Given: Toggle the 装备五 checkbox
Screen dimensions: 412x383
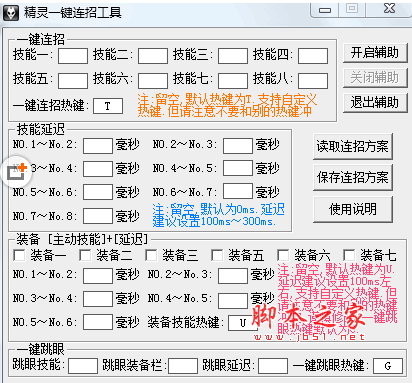Looking at the screenshot, I should pyautogui.click(x=217, y=256).
